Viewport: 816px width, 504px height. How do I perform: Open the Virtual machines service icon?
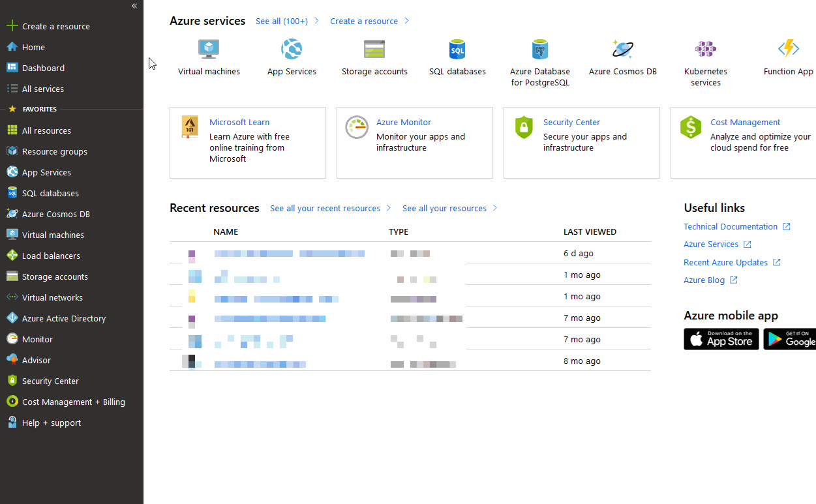click(x=209, y=50)
